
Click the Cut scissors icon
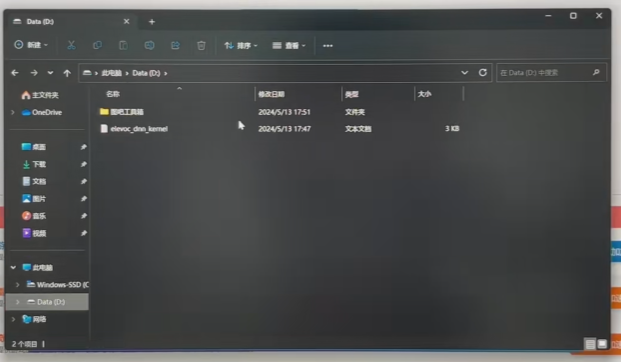71,45
